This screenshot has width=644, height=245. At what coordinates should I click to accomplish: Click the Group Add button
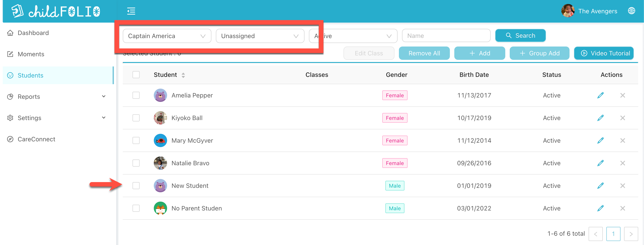[x=539, y=53]
